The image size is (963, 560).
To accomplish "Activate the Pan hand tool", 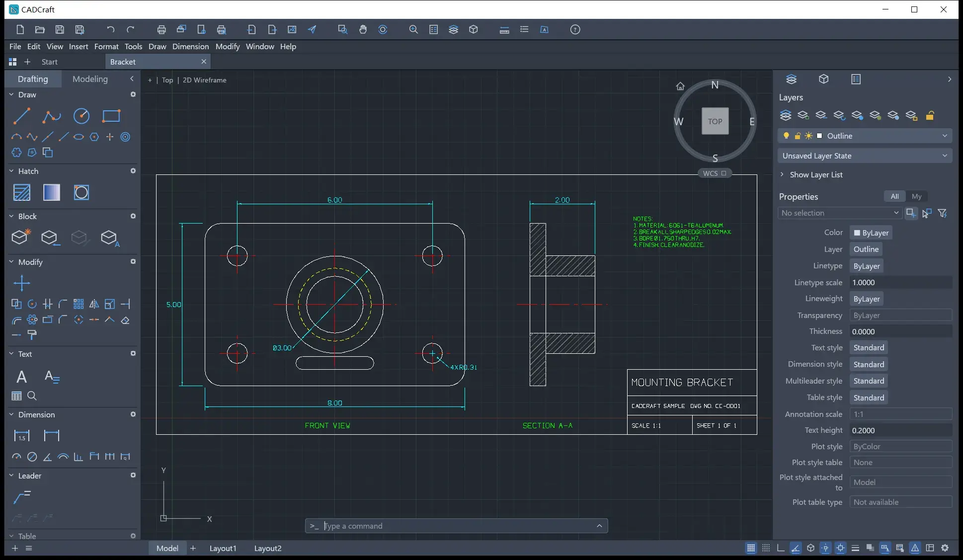I will [x=363, y=30].
